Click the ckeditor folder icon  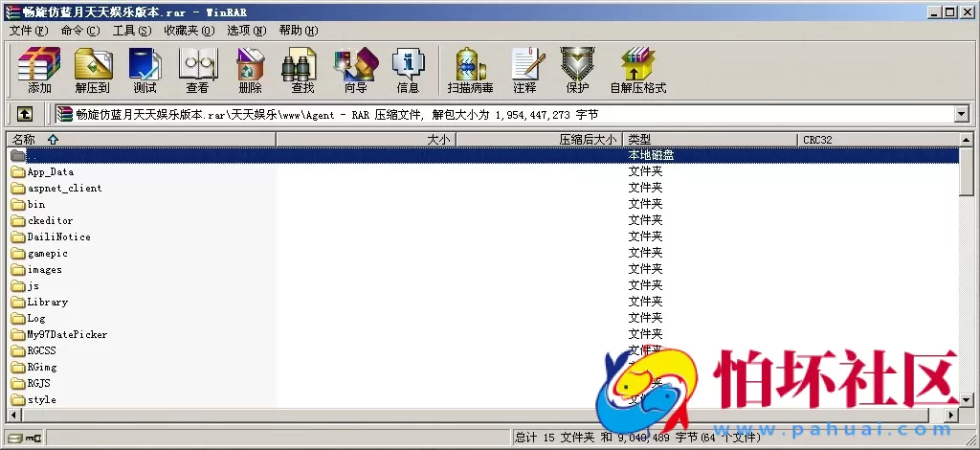pyautogui.click(x=18, y=220)
